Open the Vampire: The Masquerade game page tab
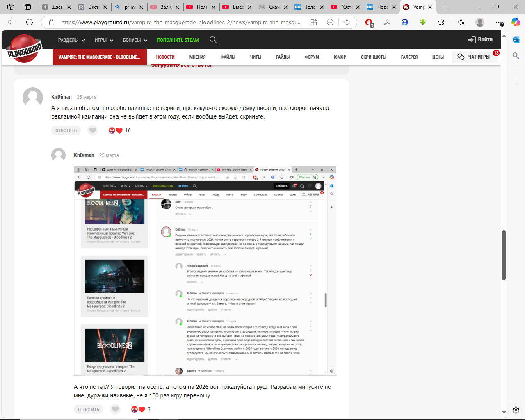525x420 pixels. pyautogui.click(x=99, y=57)
